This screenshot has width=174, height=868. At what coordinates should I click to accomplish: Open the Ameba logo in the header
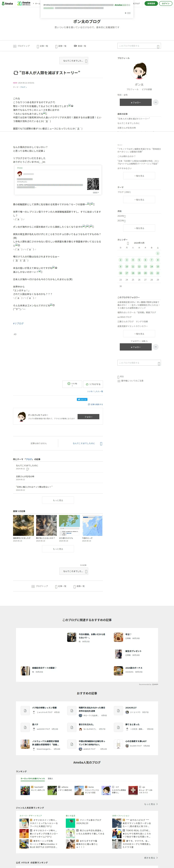(7, 3)
